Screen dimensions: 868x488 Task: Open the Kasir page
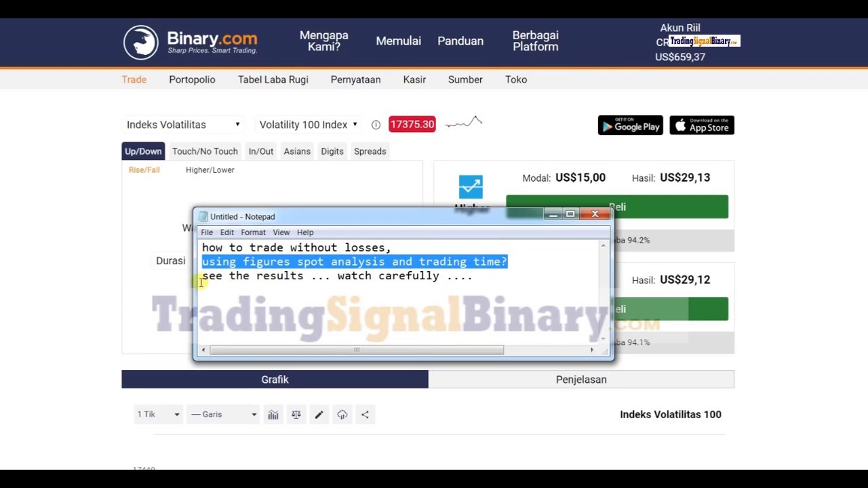[414, 79]
